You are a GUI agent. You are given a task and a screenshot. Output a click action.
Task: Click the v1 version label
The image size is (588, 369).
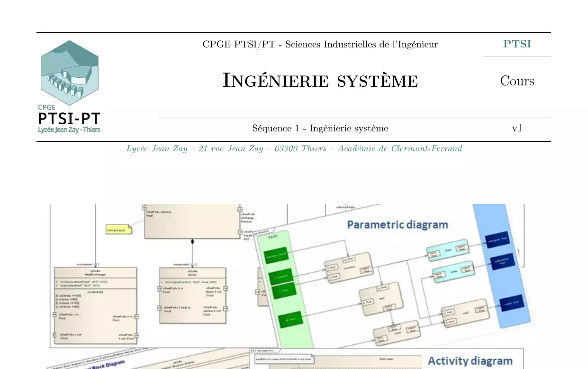[517, 128]
